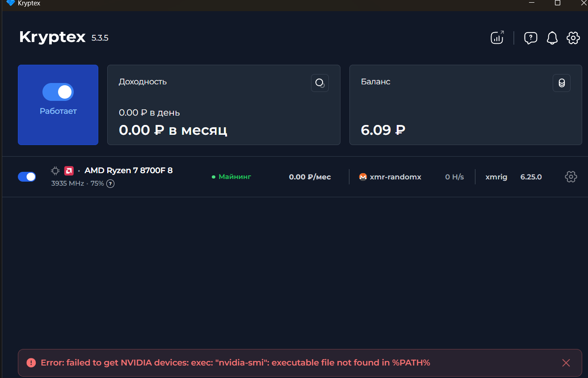Click the help question mark speech bubble
This screenshot has width=588, height=378.
pos(530,38)
